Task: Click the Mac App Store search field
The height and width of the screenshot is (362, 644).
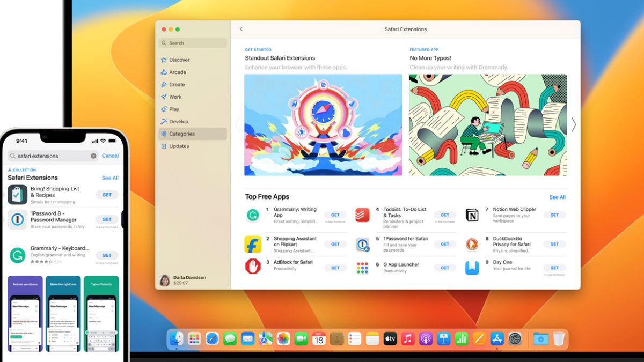Action: tap(193, 43)
